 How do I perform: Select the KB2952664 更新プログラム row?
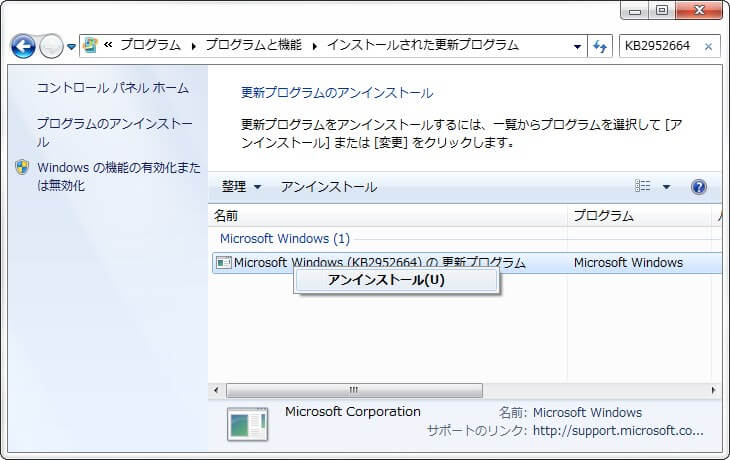click(x=466, y=263)
